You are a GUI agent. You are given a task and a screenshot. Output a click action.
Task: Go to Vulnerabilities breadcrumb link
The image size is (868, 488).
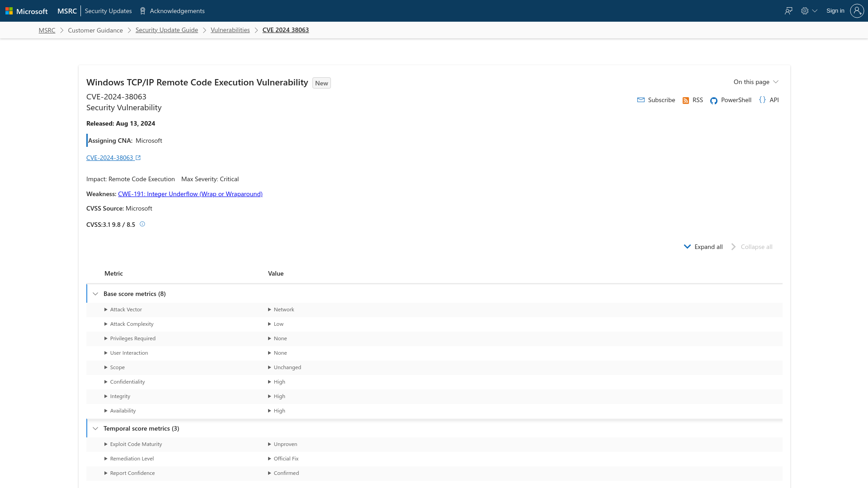230,30
